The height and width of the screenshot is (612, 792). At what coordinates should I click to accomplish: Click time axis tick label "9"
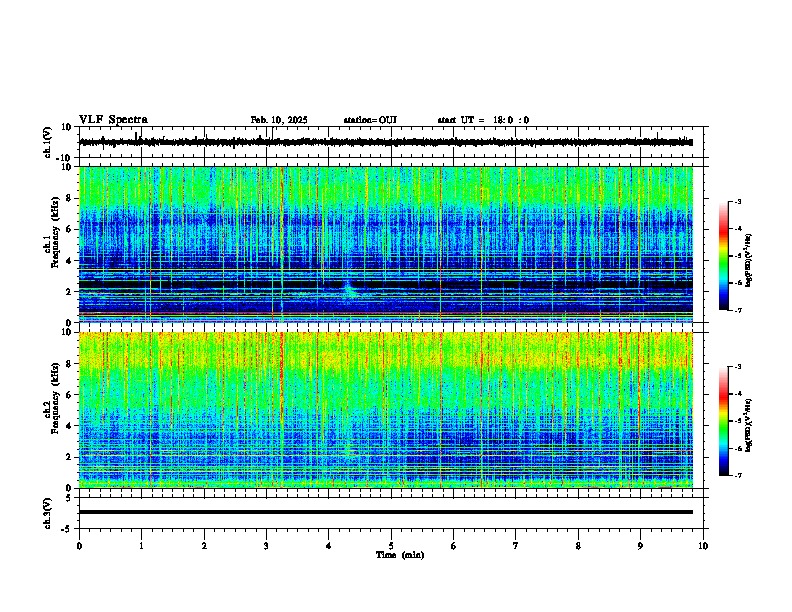[640, 546]
